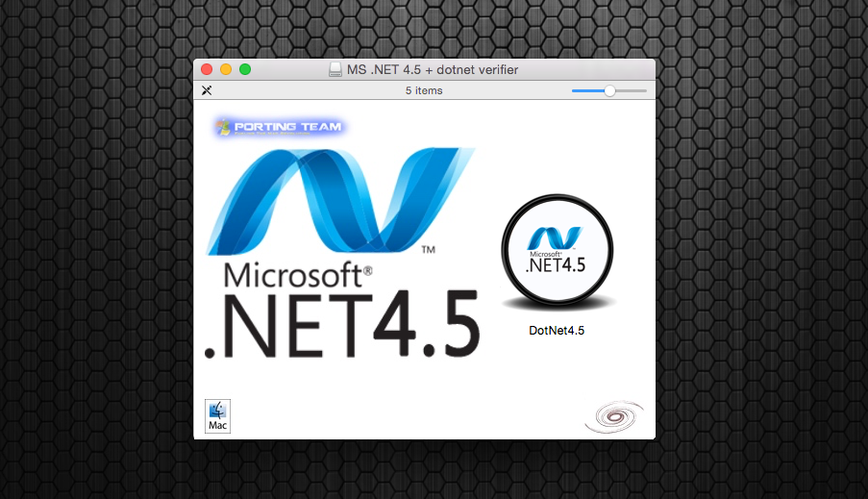Zoom the window with the green button
The height and width of the screenshot is (499, 868).
click(x=245, y=69)
